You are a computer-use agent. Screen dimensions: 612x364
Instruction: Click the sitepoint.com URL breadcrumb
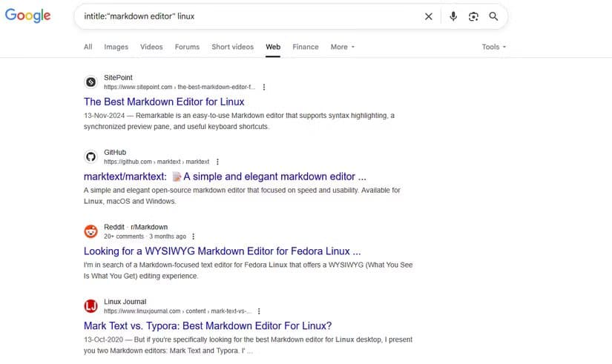click(180, 87)
